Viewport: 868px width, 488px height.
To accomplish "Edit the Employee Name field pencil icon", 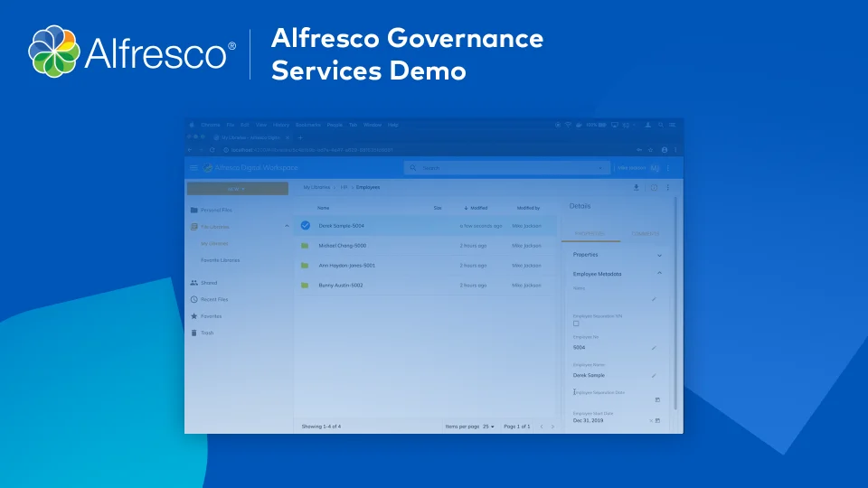I will tap(654, 375).
